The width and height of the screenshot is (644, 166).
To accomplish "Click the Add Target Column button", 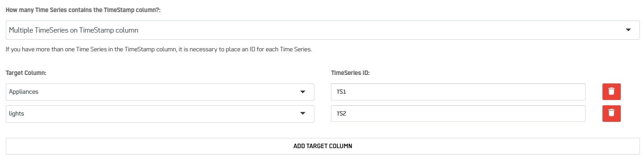I will coord(323,146).
